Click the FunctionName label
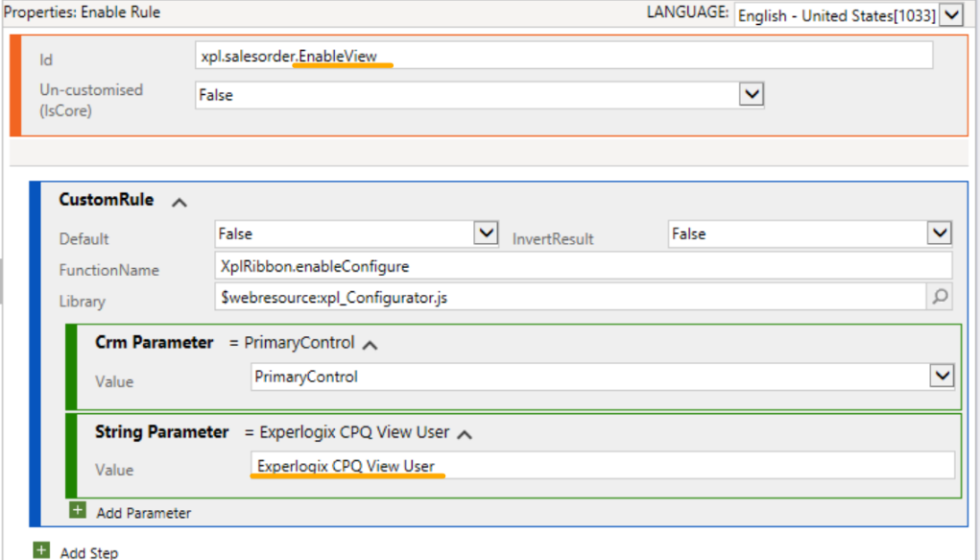This screenshot has height=560, width=980. click(x=108, y=270)
